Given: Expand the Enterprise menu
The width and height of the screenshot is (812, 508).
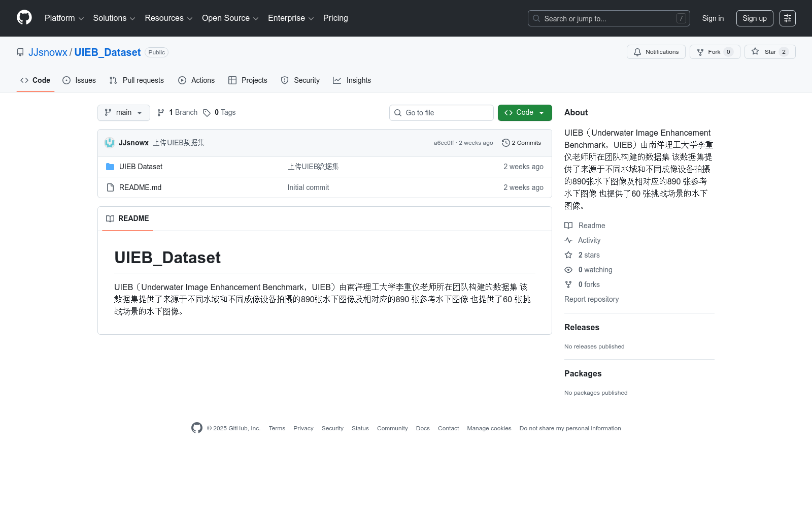Looking at the screenshot, I should (x=291, y=18).
